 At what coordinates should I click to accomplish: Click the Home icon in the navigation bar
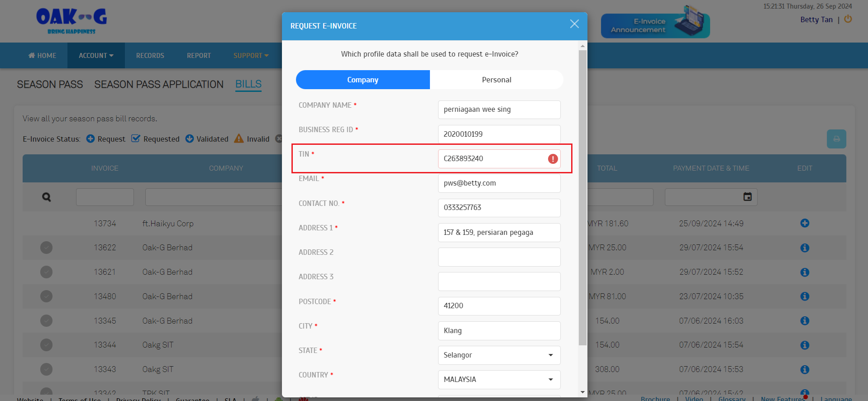pyautogui.click(x=32, y=55)
